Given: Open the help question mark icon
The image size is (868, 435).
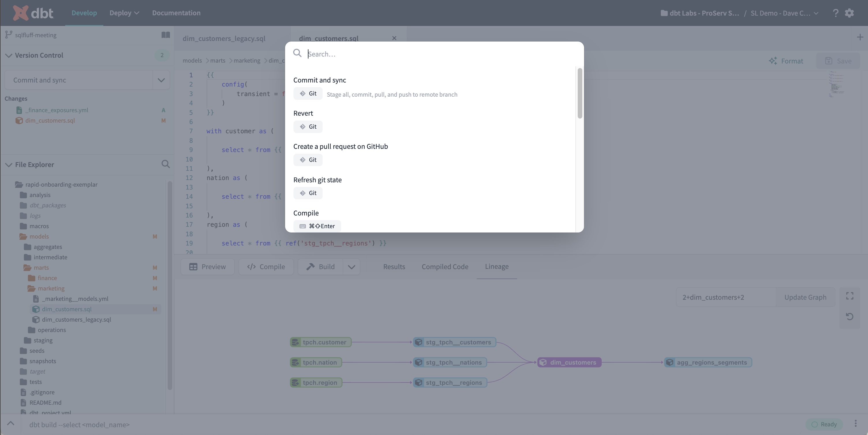Looking at the screenshot, I should (x=835, y=13).
